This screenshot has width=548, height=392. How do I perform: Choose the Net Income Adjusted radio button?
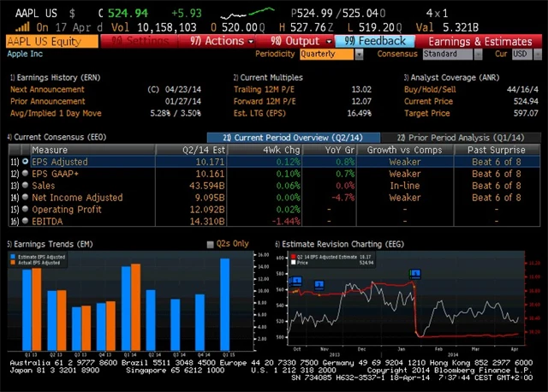pos(25,197)
